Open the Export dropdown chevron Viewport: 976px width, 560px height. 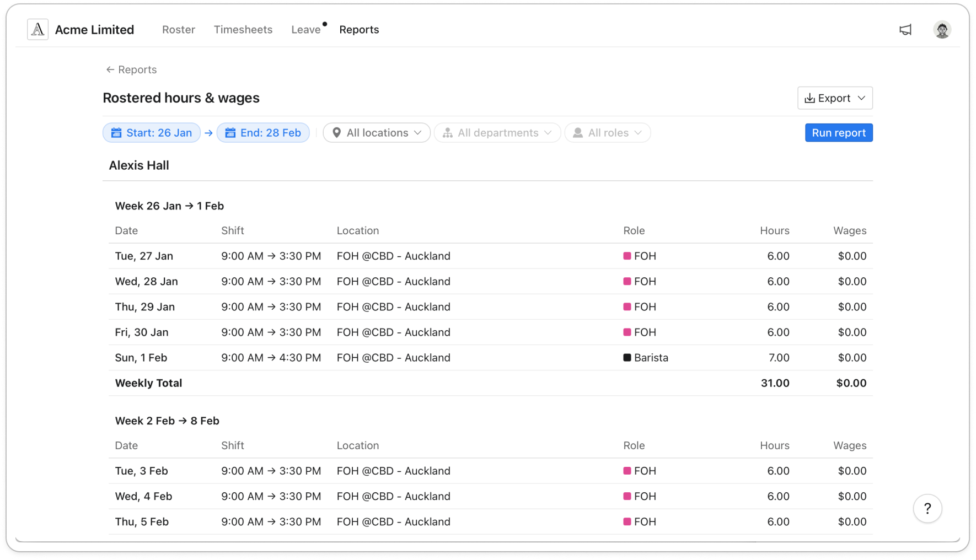coord(861,98)
